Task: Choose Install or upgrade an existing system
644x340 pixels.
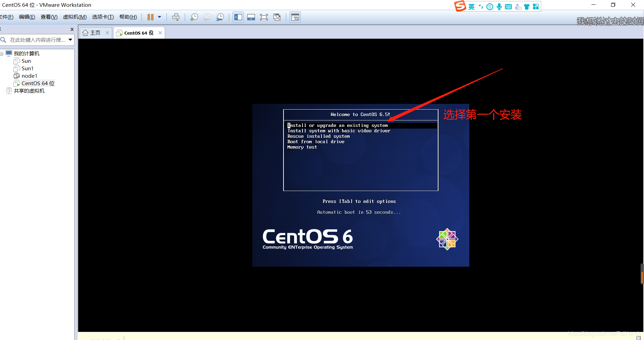Action: pyautogui.click(x=362, y=126)
